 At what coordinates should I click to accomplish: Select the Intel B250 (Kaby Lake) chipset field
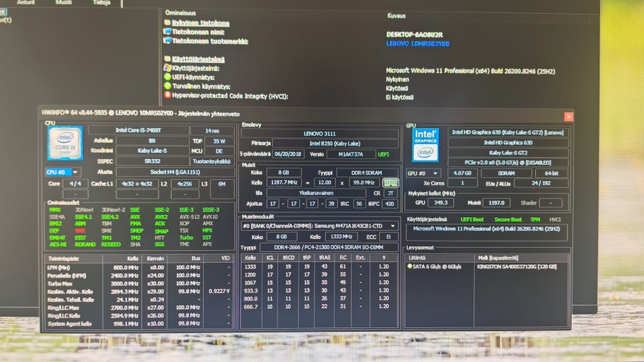(335, 143)
